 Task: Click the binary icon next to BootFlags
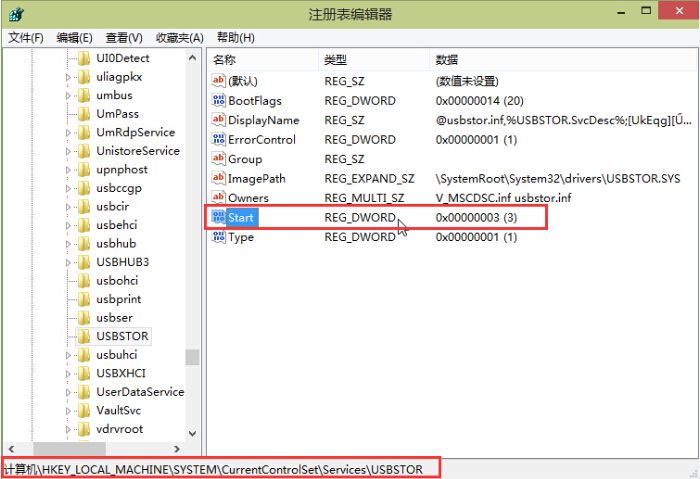pos(219,101)
